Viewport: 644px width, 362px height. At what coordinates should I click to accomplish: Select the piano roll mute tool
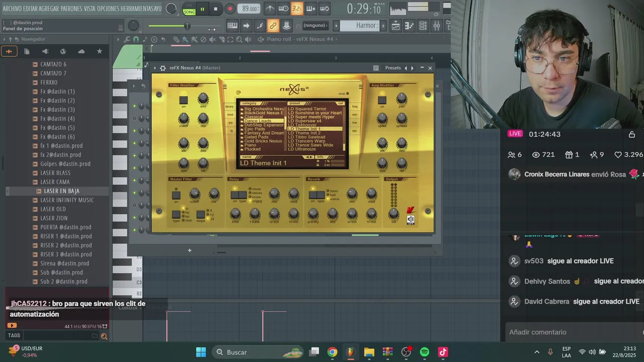(212, 39)
